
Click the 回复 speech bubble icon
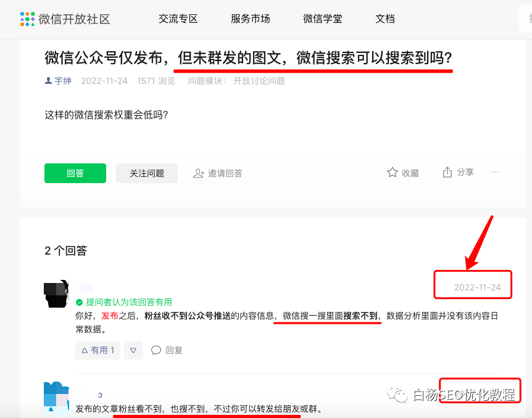coord(156,350)
